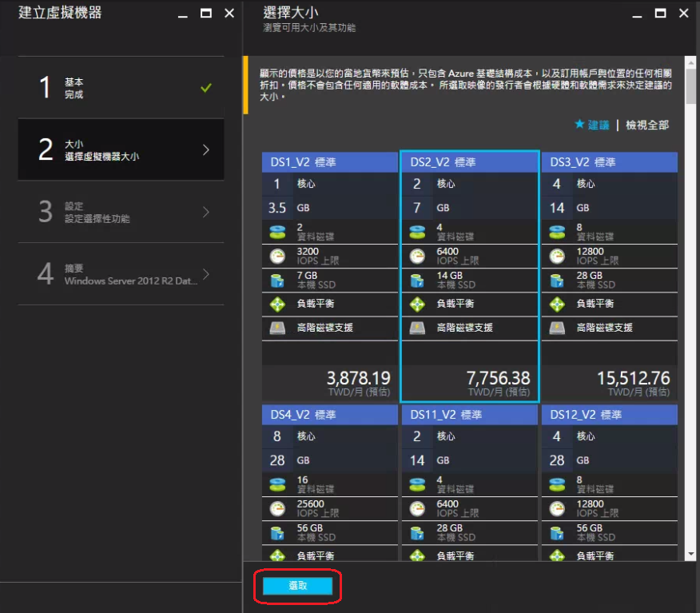Click the vertical scrollbar thumb of size list
This screenshot has width=700, height=613.
point(690,86)
